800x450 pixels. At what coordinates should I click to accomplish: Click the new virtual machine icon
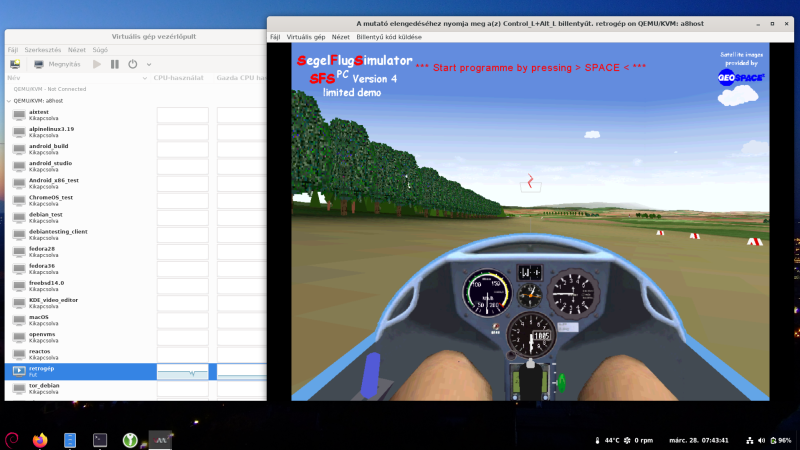point(15,64)
